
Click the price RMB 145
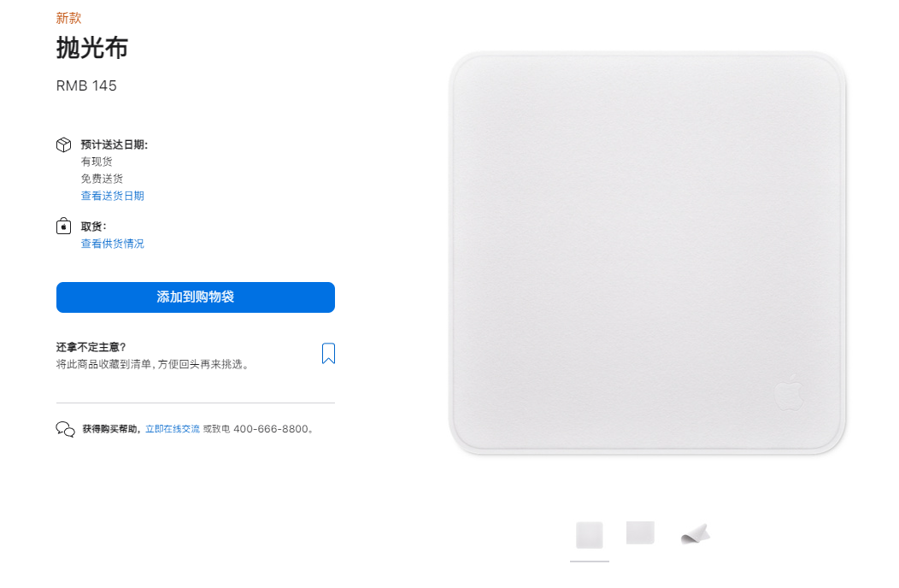[x=86, y=86]
